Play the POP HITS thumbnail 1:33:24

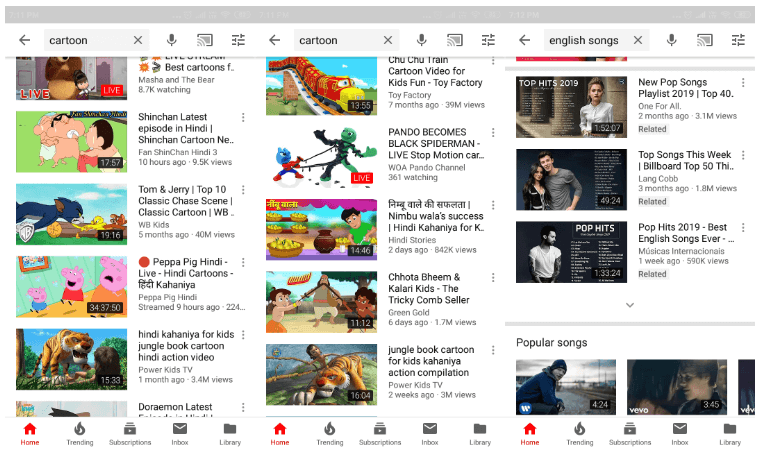point(571,252)
